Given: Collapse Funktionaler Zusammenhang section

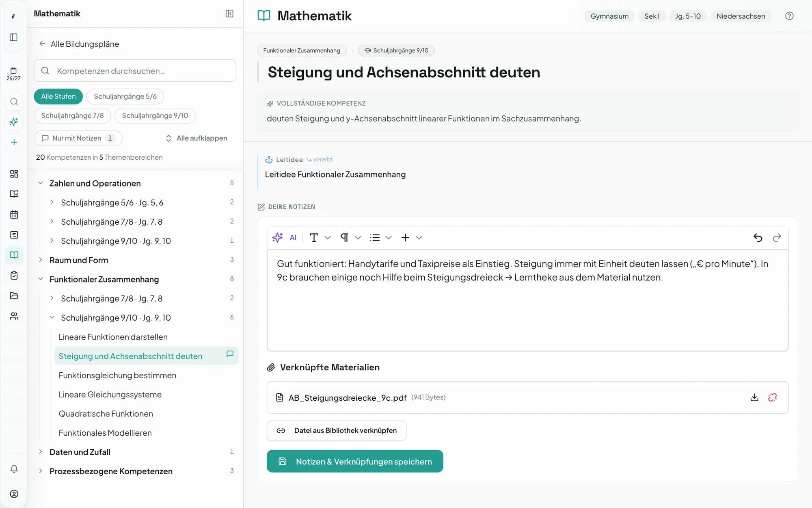Looking at the screenshot, I should tap(41, 279).
